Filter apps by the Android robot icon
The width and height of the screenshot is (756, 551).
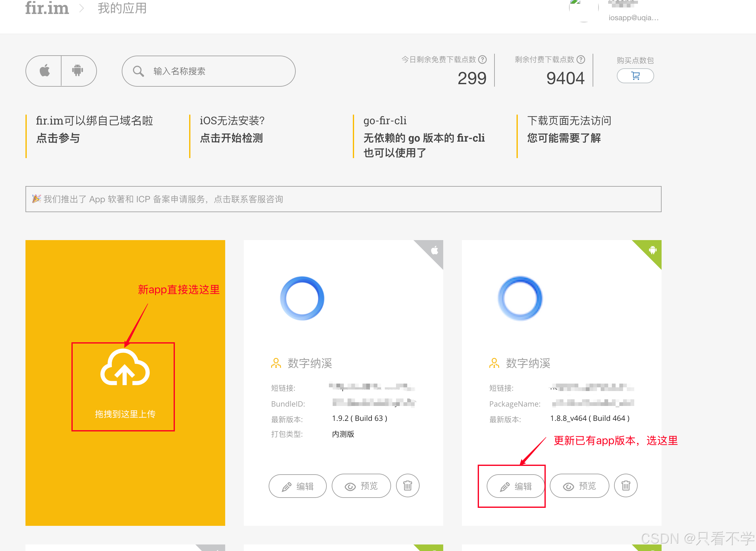pyautogui.click(x=78, y=71)
